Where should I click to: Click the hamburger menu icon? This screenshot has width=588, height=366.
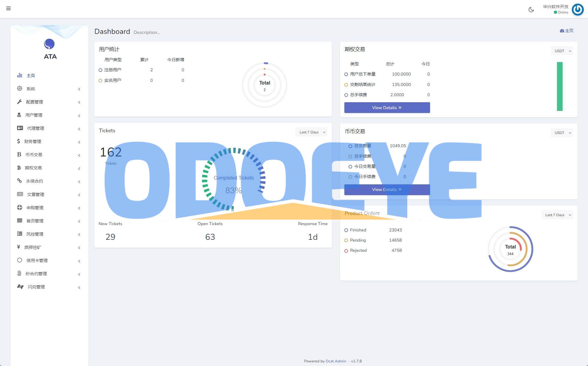coord(8,8)
